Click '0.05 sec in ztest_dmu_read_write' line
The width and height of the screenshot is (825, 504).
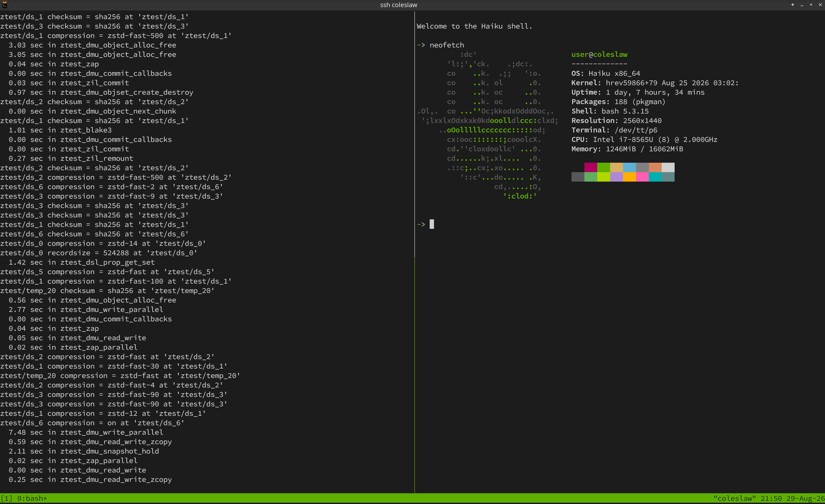pyautogui.click(x=77, y=338)
